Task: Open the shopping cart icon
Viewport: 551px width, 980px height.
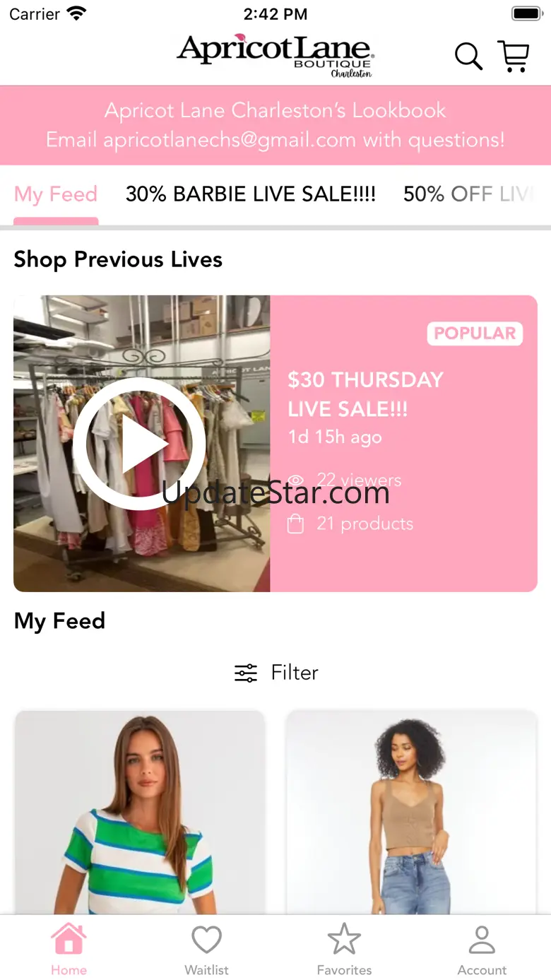Action: tap(514, 56)
